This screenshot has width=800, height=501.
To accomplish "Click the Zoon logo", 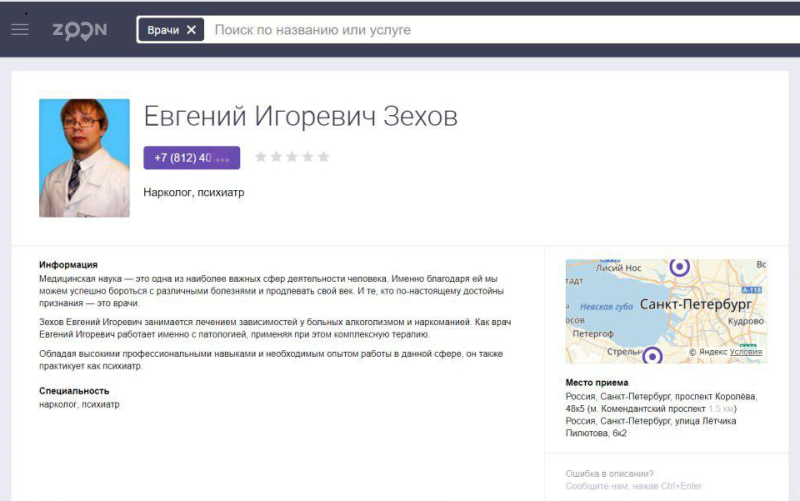I will pos(80,29).
